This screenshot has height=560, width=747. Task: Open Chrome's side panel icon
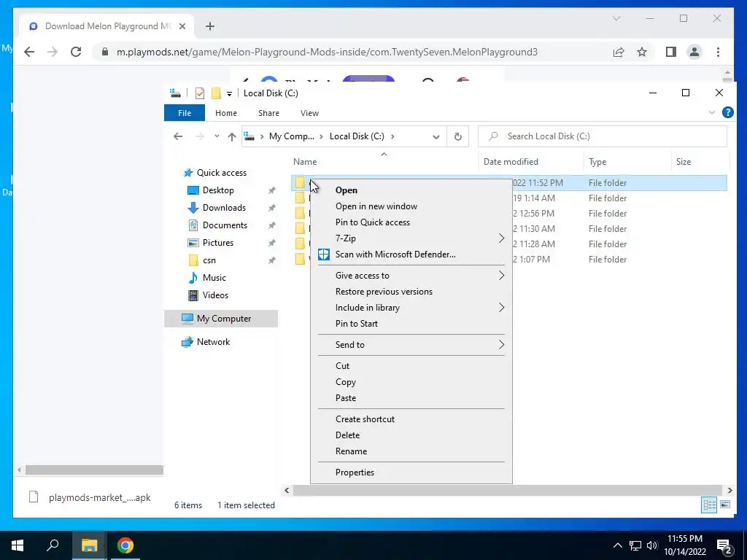click(x=671, y=52)
